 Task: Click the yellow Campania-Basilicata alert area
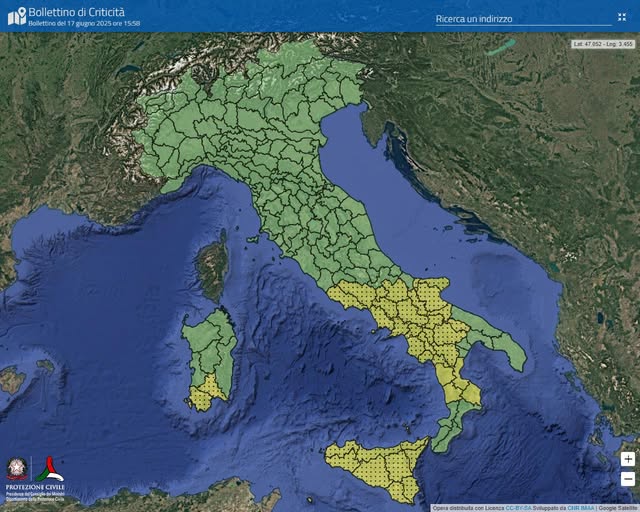(400, 315)
